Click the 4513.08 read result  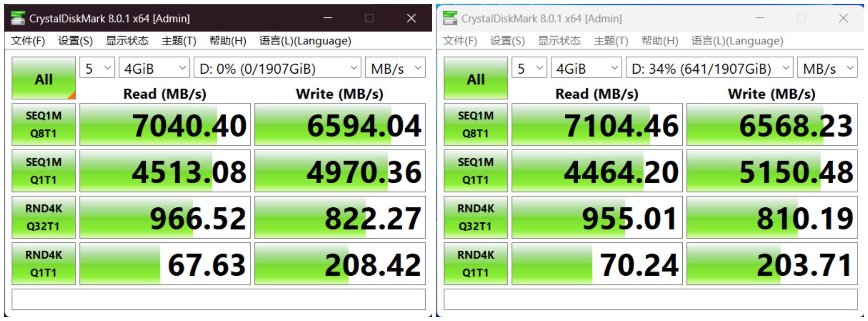pyautogui.click(x=165, y=171)
